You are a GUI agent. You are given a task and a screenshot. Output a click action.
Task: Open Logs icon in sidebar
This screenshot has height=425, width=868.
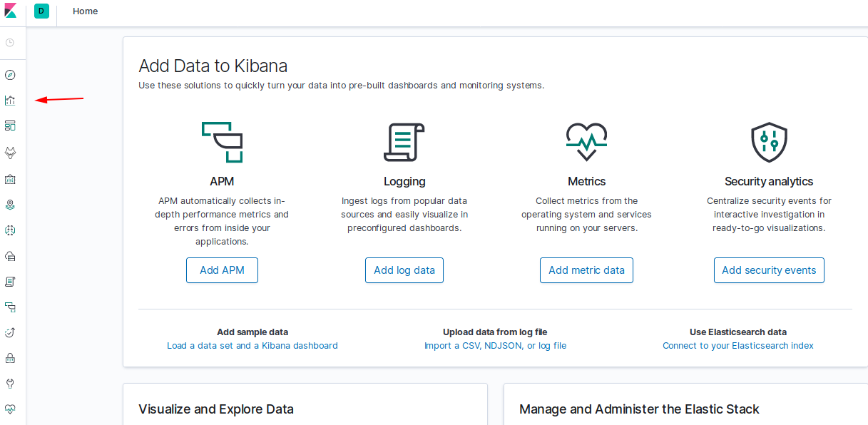(x=10, y=282)
